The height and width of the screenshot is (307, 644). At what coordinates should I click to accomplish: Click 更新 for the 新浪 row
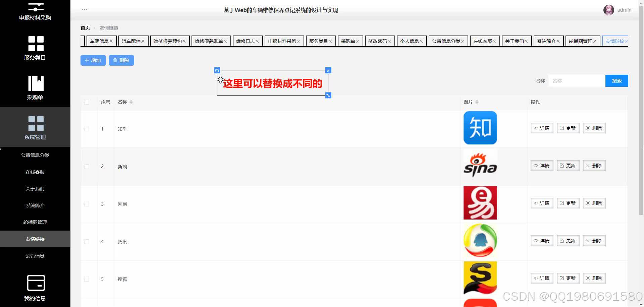pos(568,166)
